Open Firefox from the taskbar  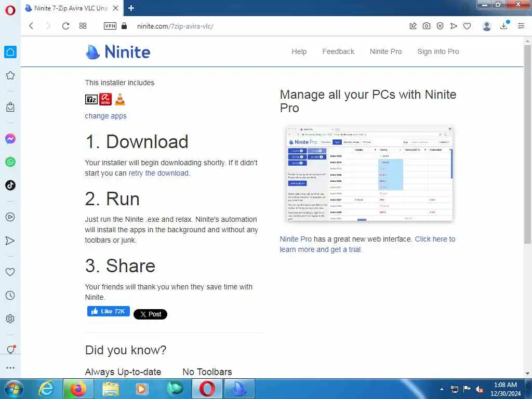click(x=78, y=389)
